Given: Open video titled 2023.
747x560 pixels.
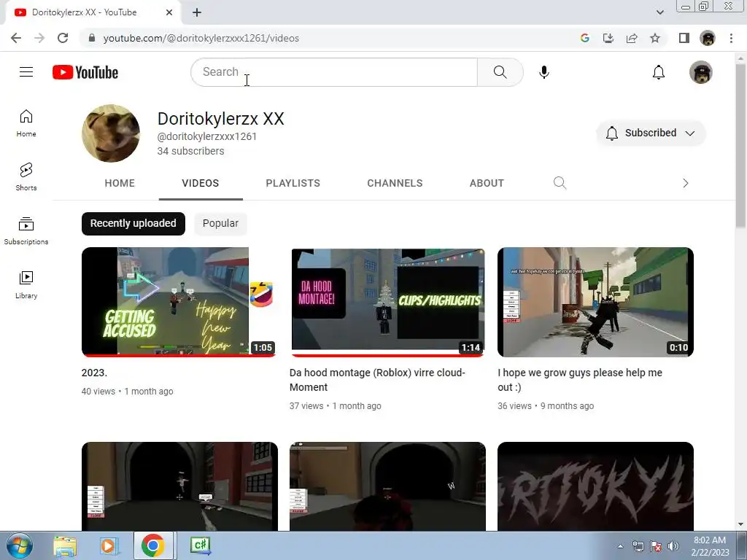Looking at the screenshot, I should pos(94,373).
